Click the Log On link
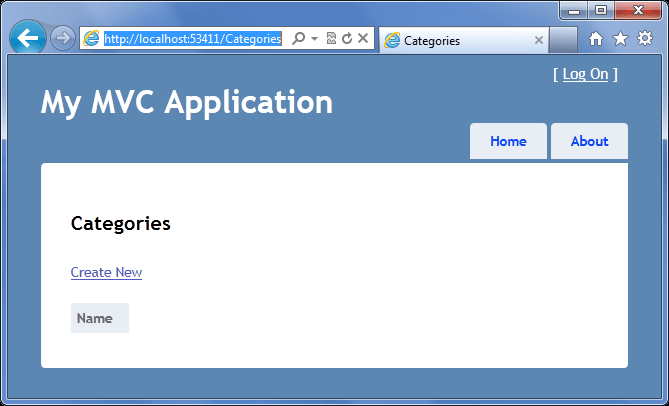The image size is (669, 406). pos(585,74)
